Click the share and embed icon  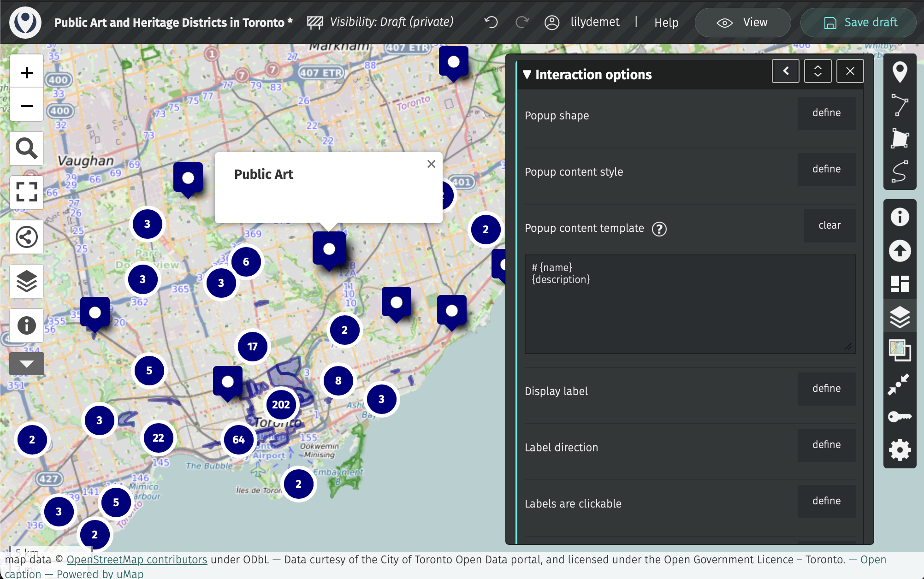click(x=27, y=237)
